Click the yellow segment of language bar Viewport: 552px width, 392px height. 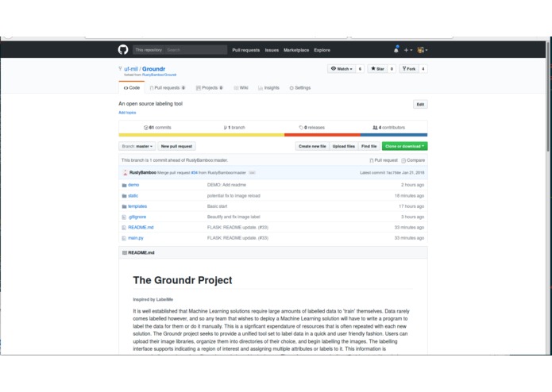pos(202,135)
